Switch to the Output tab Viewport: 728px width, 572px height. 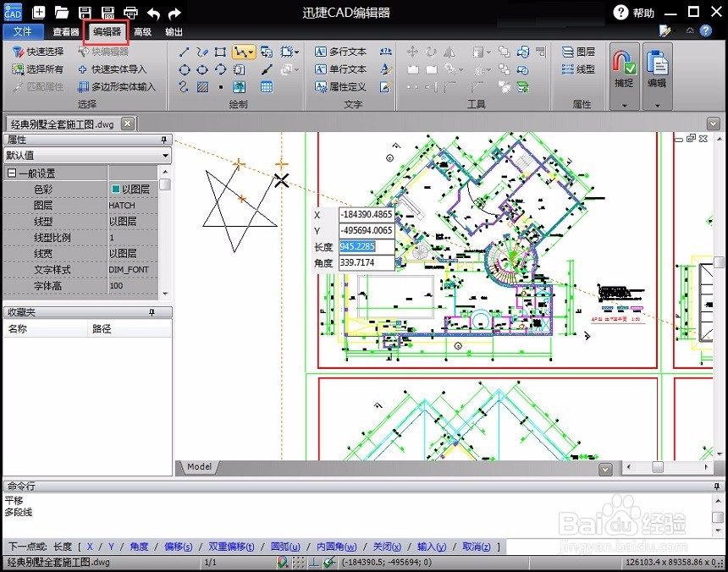[174, 31]
